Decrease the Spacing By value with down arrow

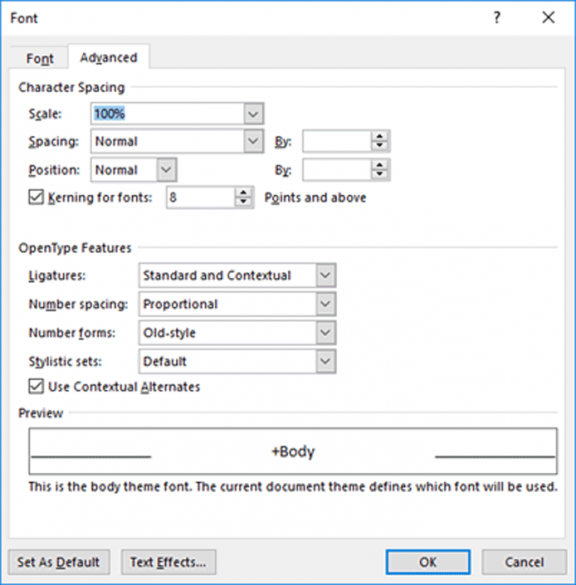(x=380, y=146)
